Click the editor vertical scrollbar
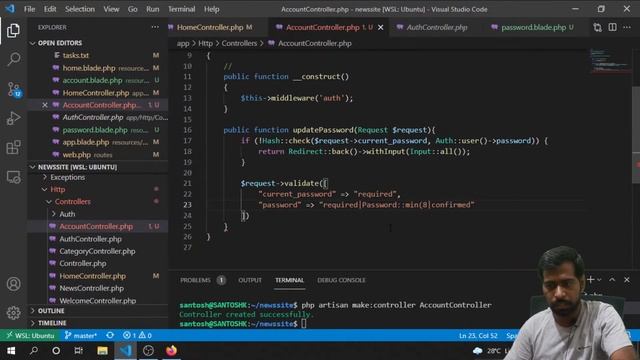This screenshot has width=640, height=360. (636, 135)
